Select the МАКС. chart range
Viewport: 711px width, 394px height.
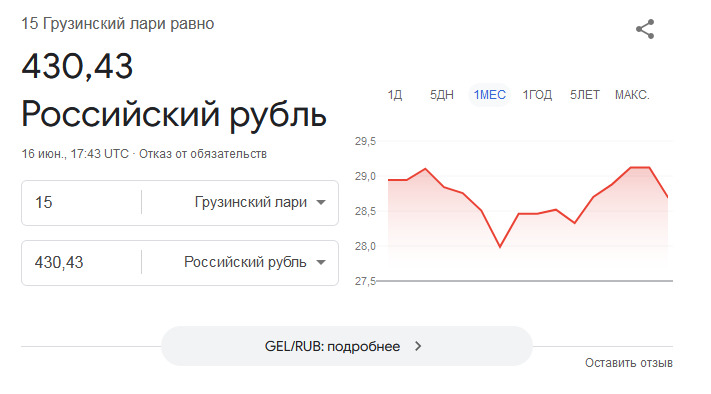pyautogui.click(x=632, y=95)
